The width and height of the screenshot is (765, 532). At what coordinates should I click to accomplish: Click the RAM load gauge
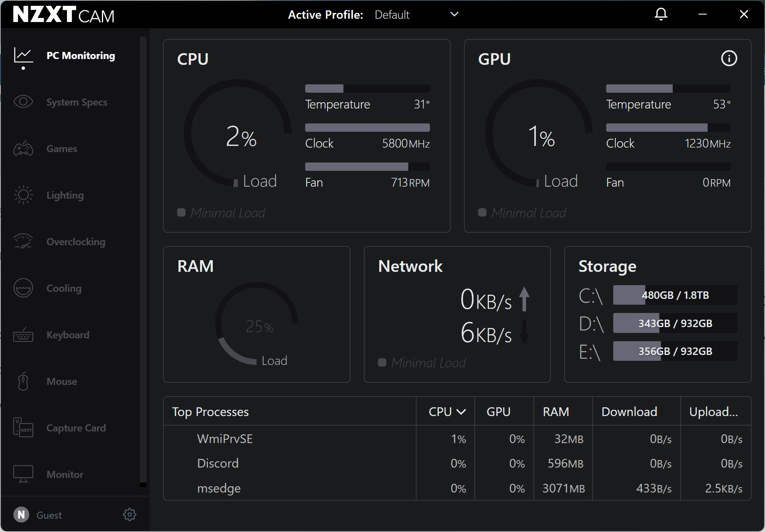click(257, 323)
